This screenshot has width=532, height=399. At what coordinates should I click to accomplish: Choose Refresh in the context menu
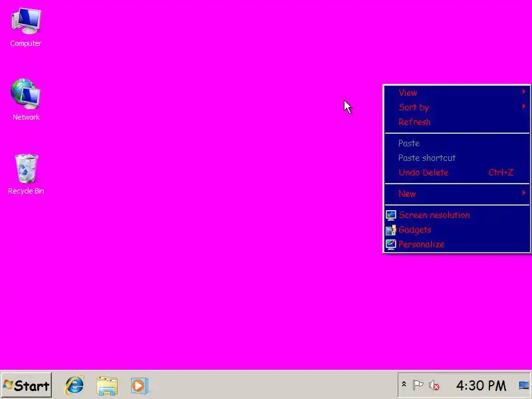point(457,122)
